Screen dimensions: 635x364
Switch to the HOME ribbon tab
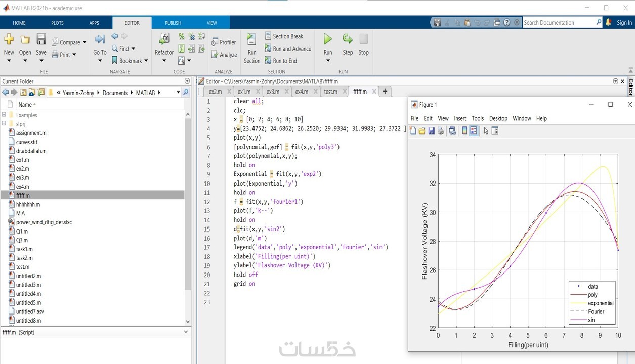[x=19, y=23]
